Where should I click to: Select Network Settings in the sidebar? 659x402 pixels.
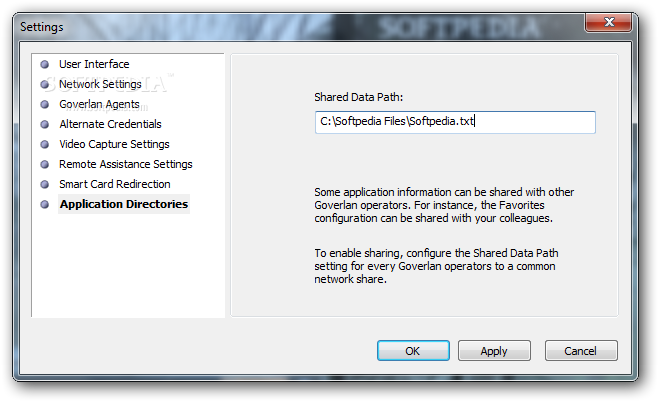point(100,84)
